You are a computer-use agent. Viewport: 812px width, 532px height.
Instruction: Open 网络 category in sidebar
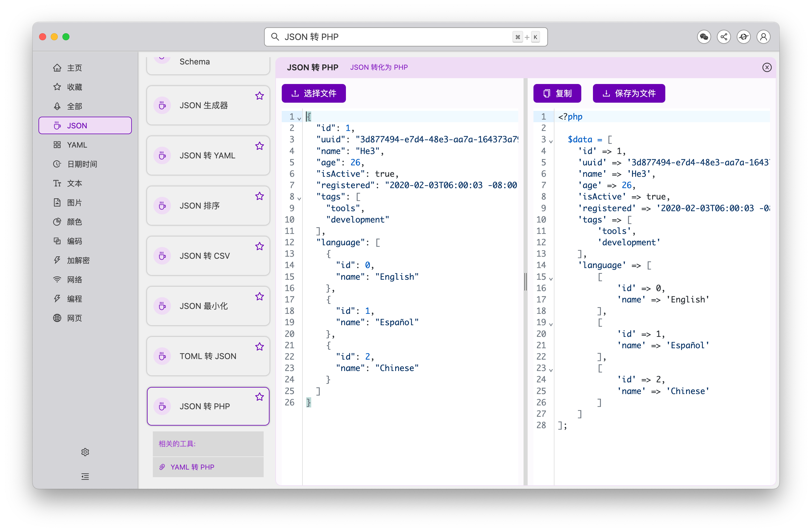click(x=85, y=279)
